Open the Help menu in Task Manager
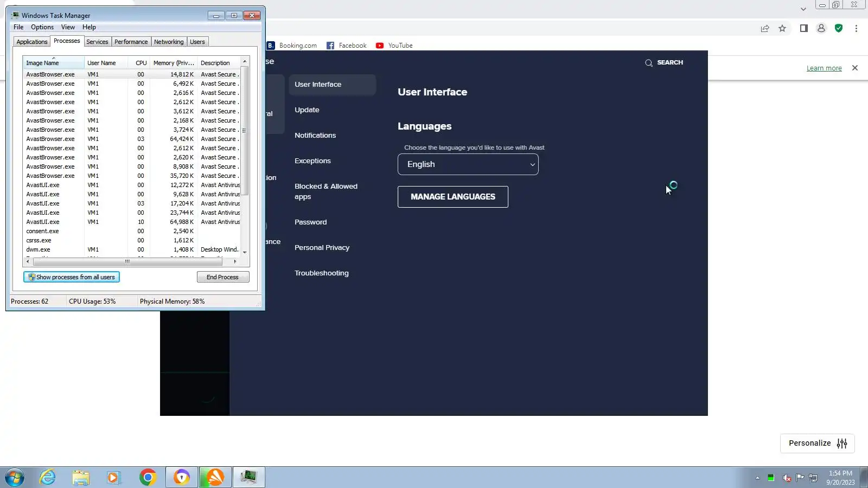 click(x=89, y=27)
